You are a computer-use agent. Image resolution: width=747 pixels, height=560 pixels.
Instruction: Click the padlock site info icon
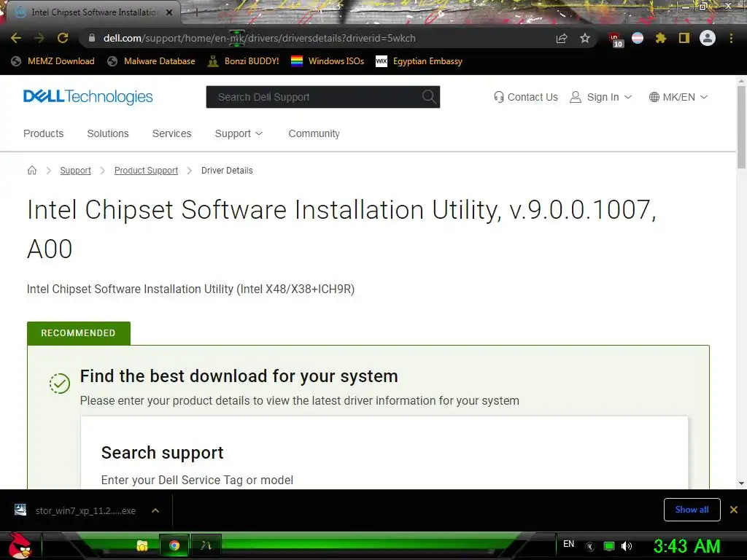coord(92,38)
